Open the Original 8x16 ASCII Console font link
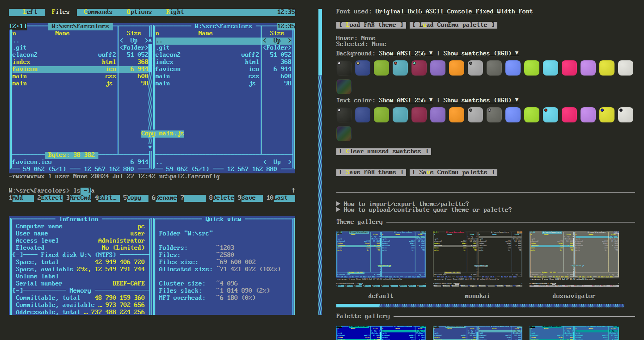 point(454,12)
